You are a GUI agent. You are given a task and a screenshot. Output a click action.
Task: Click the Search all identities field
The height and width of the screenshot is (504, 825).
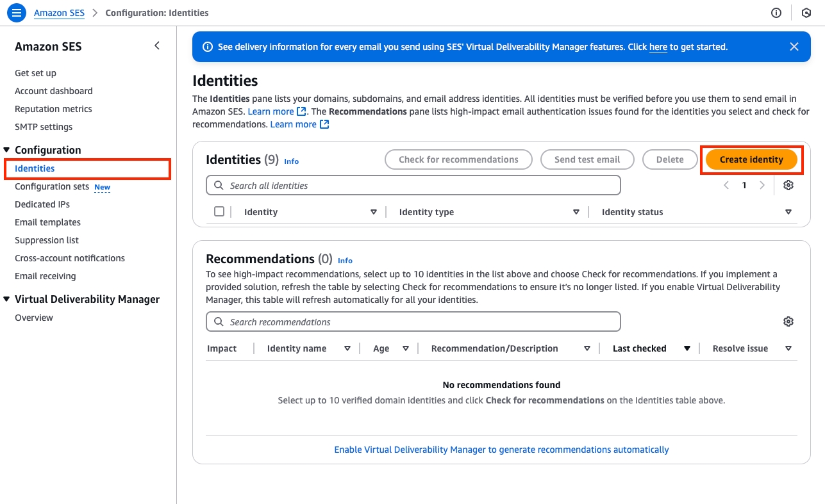click(x=413, y=185)
